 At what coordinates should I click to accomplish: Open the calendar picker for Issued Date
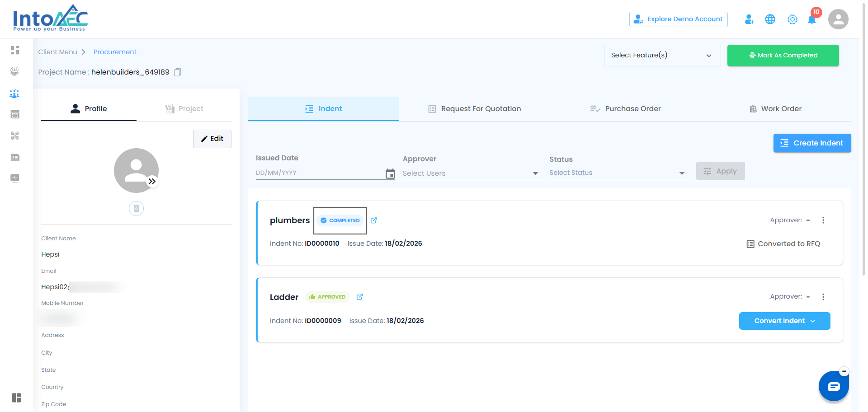click(x=390, y=173)
